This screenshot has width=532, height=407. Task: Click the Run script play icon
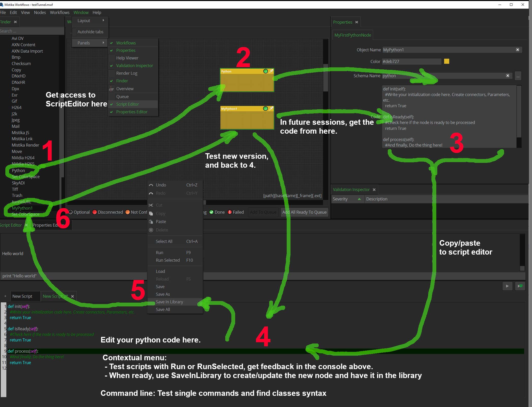point(507,286)
